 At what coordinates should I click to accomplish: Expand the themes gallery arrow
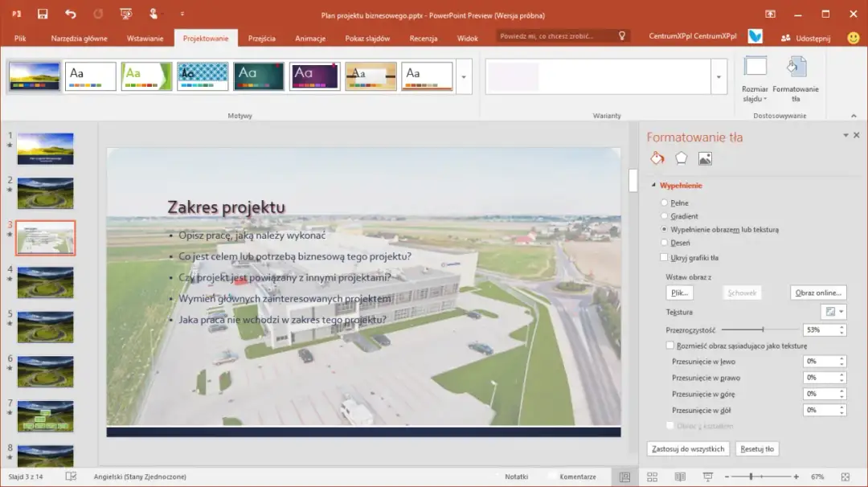(x=463, y=76)
